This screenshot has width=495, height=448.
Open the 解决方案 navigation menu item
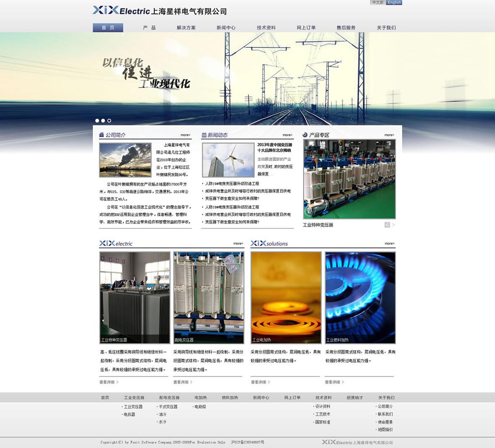pos(186,28)
